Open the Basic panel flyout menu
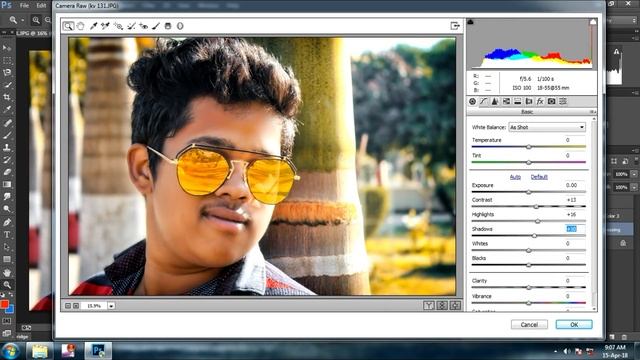This screenshot has height=360, width=640. point(592,112)
